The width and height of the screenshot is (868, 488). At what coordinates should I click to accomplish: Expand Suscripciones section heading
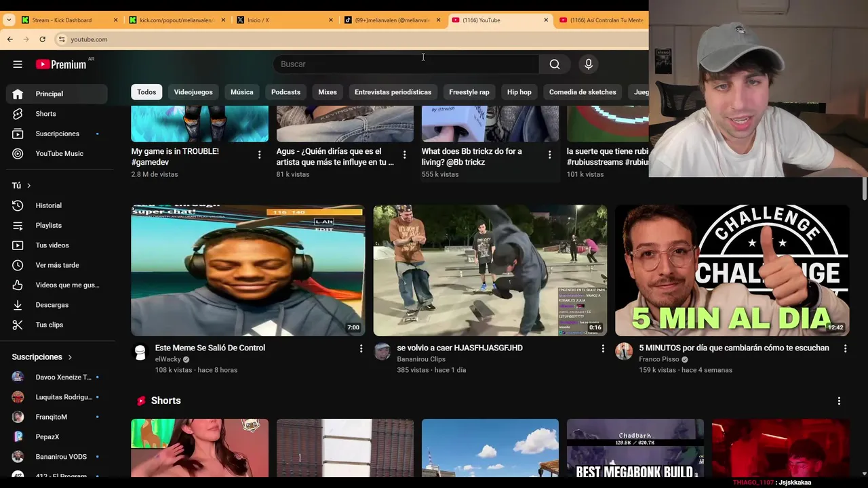coord(42,357)
